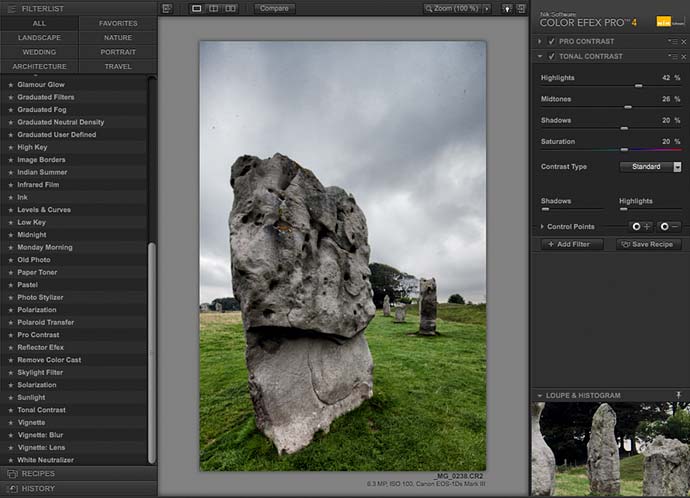Image resolution: width=690 pixels, height=498 pixels.
Task: Favorite the Old Photo filter star
Action: point(11,260)
